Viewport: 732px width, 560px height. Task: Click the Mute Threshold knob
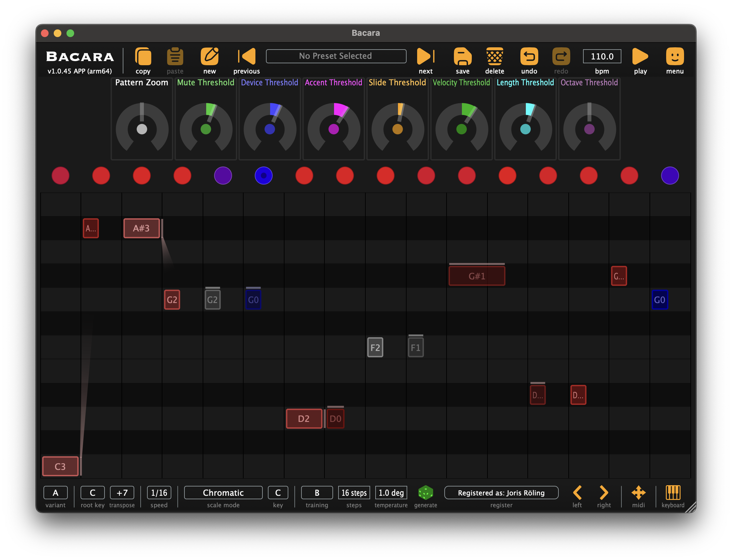click(206, 129)
